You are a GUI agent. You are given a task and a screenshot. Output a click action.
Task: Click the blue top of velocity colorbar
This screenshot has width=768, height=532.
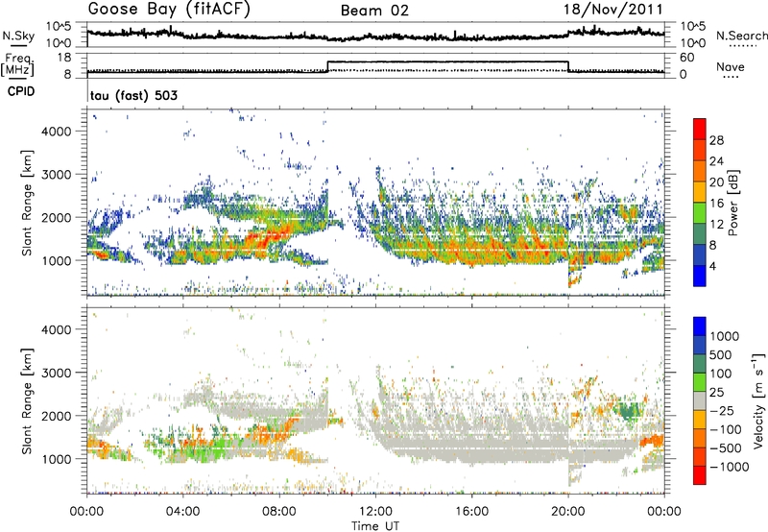click(x=700, y=326)
